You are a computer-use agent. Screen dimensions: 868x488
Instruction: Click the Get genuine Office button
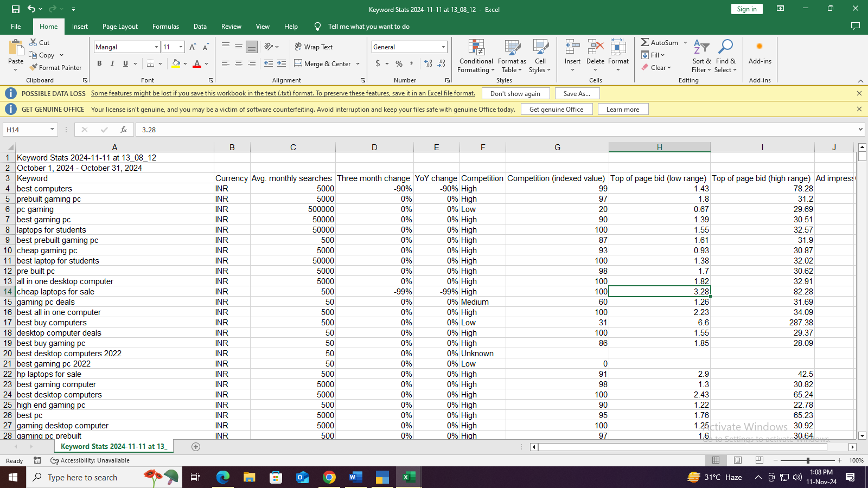click(556, 110)
